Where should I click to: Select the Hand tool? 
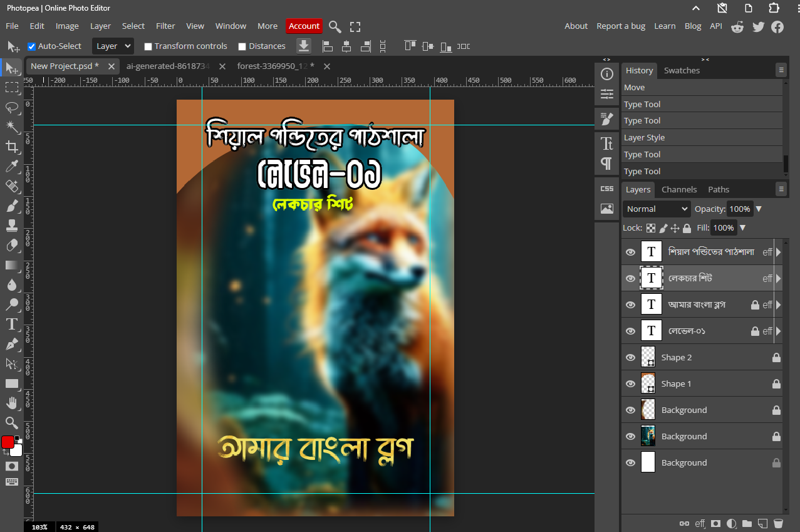12,403
